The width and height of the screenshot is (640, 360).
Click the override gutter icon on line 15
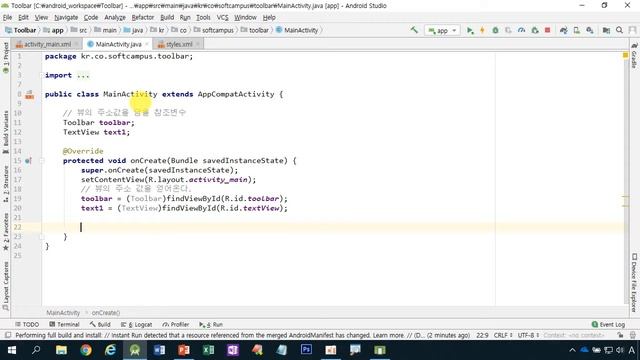click(x=28, y=161)
